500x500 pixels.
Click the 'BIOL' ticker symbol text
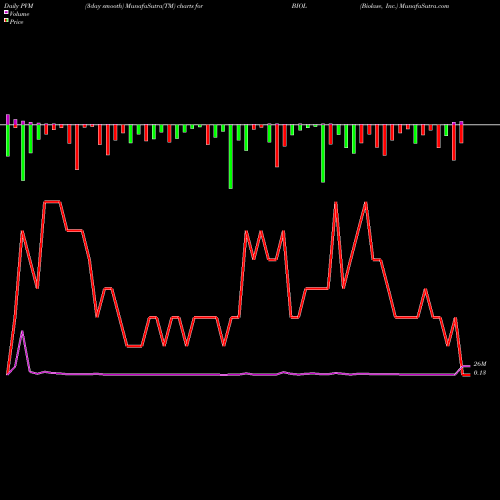coord(299,6)
